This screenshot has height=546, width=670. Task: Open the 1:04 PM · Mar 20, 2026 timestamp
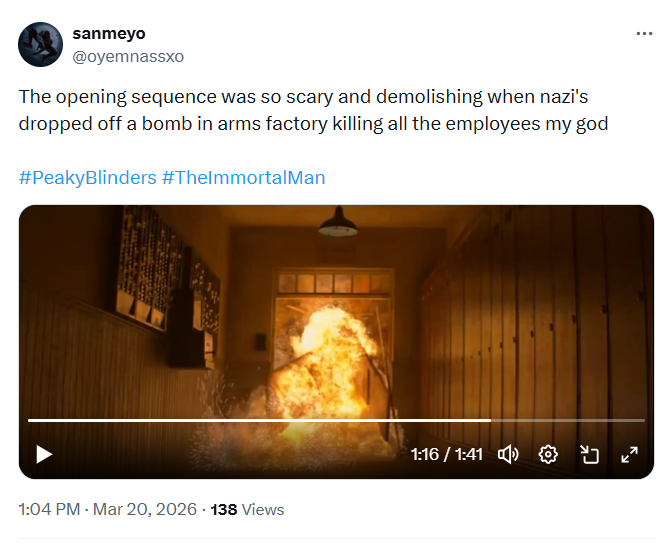point(106,509)
